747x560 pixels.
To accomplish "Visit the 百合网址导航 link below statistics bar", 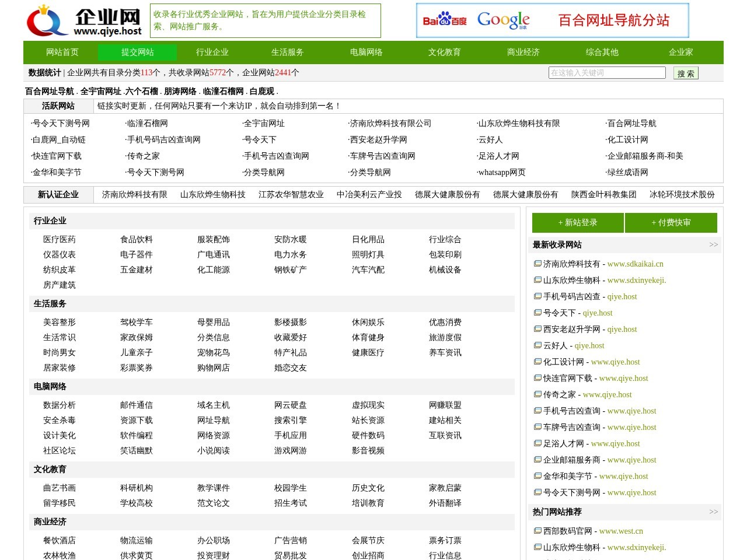I will click(50, 92).
